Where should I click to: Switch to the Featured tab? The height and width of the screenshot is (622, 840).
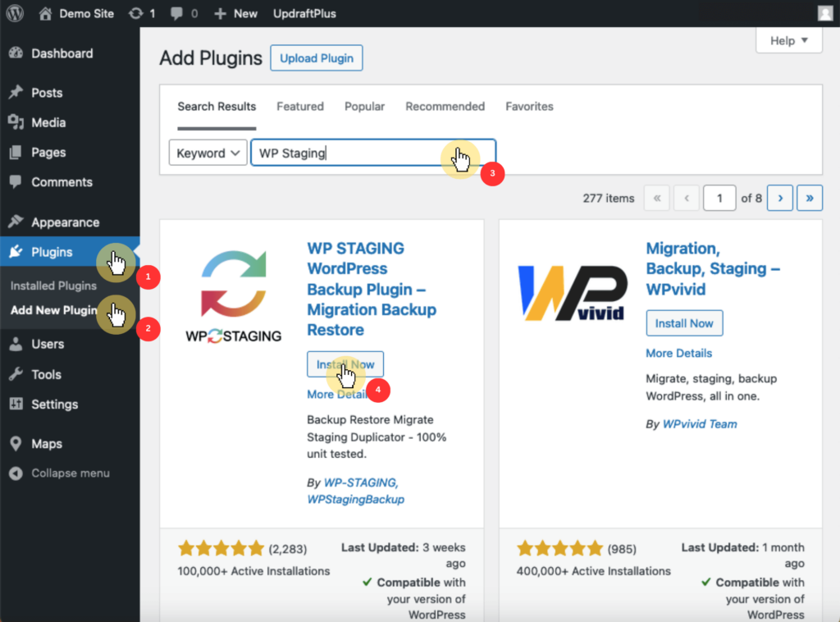(300, 106)
